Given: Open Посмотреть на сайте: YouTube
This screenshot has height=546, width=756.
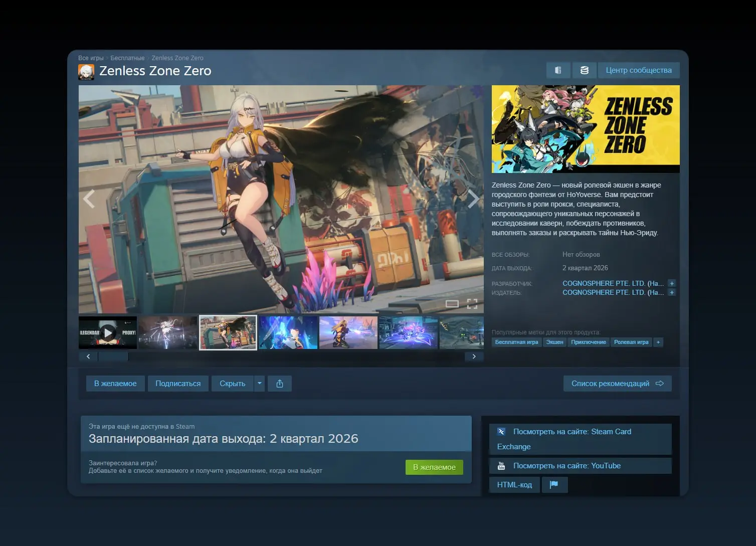Looking at the screenshot, I should pyautogui.click(x=580, y=466).
